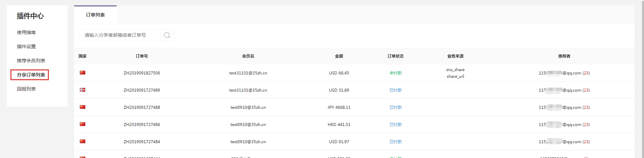This screenshot has width=644, height=158.
Task: Click China flag for order ZH2019091827506
Action: tap(83, 73)
